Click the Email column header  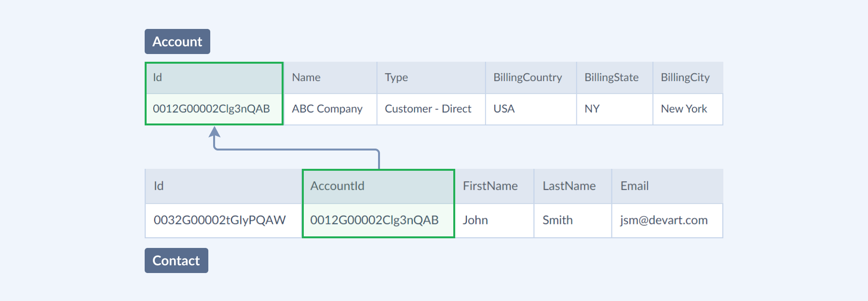[668, 186]
